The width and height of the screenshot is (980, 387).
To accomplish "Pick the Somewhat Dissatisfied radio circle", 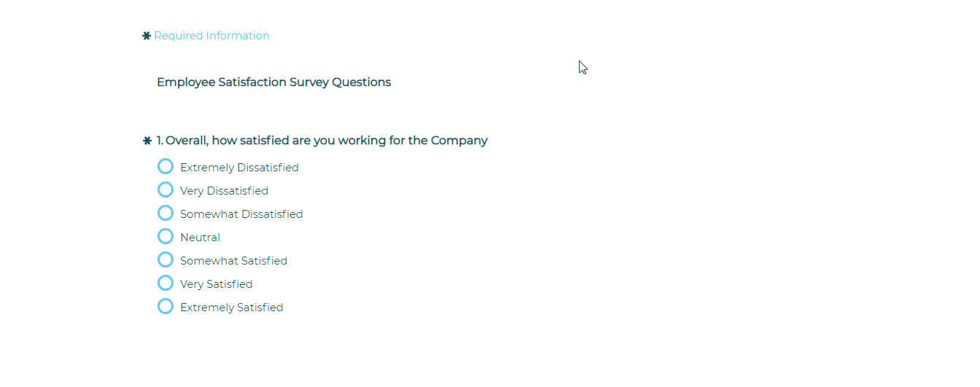I will [x=166, y=214].
